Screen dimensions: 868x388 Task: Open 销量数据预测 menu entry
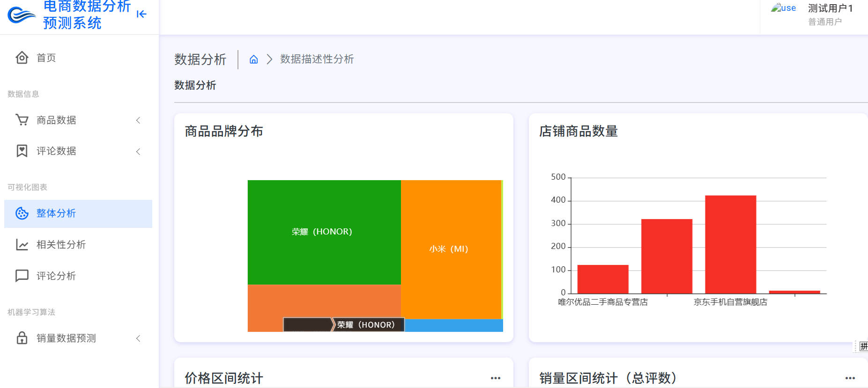(x=78, y=338)
